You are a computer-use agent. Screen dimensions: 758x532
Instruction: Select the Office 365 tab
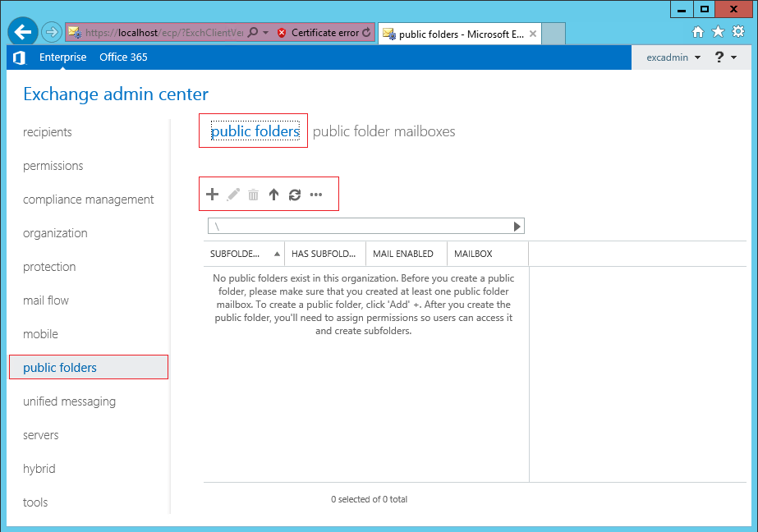click(x=123, y=57)
